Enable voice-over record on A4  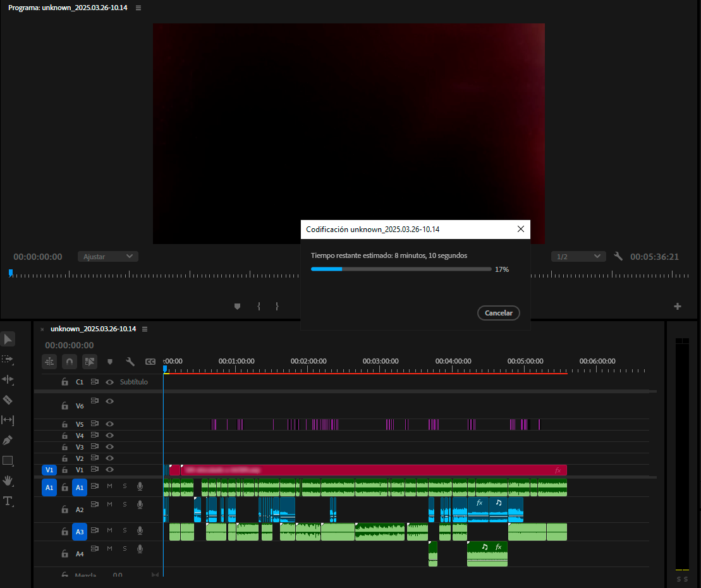(140, 549)
